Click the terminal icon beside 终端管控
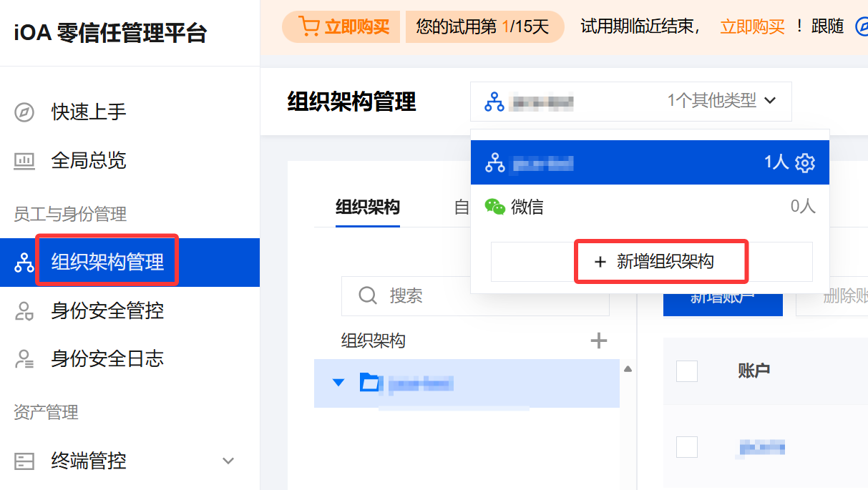The height and width of the screenshot is (490, 868). point(24,461)
